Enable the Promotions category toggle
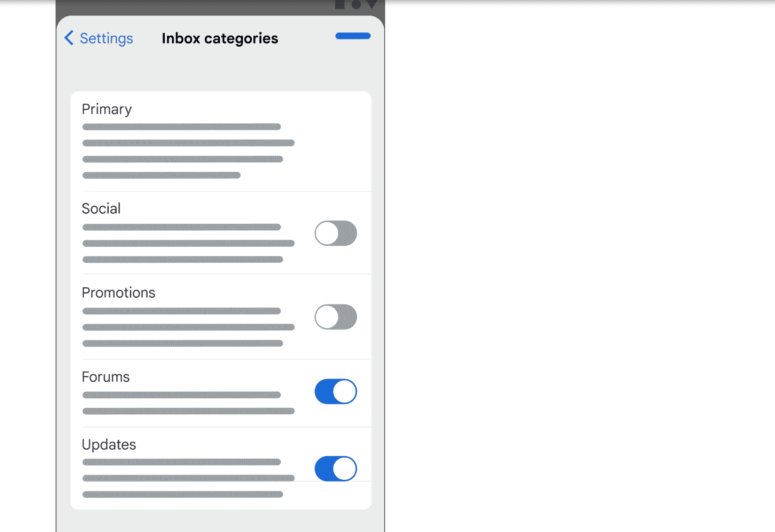Screen dimensions: 775x532 coord(335,317)
